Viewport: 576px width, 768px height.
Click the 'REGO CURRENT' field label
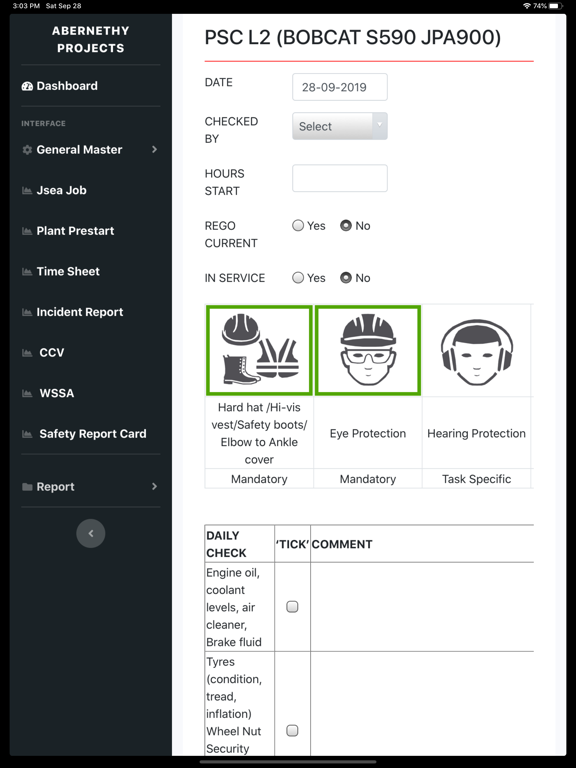231,234
